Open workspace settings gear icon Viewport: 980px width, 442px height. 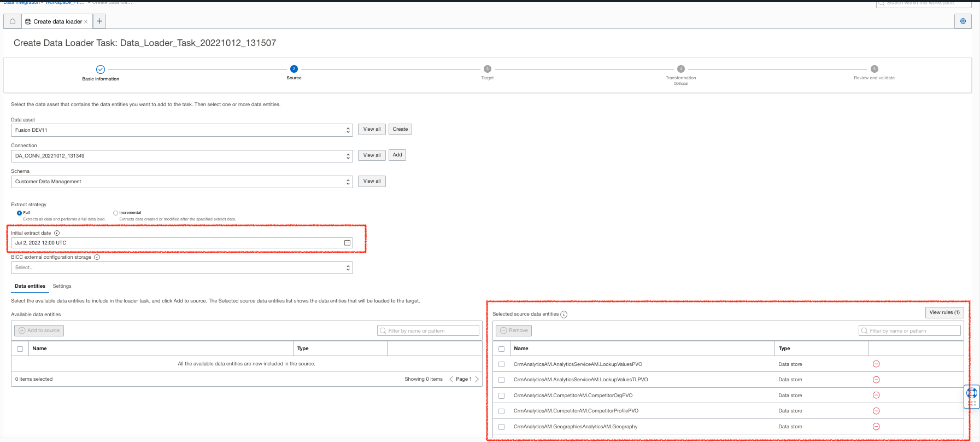pos(963,21)
